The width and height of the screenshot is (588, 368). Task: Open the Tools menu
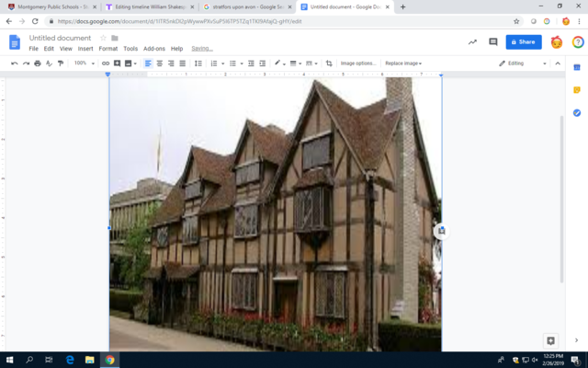click(x=130, y=49)
